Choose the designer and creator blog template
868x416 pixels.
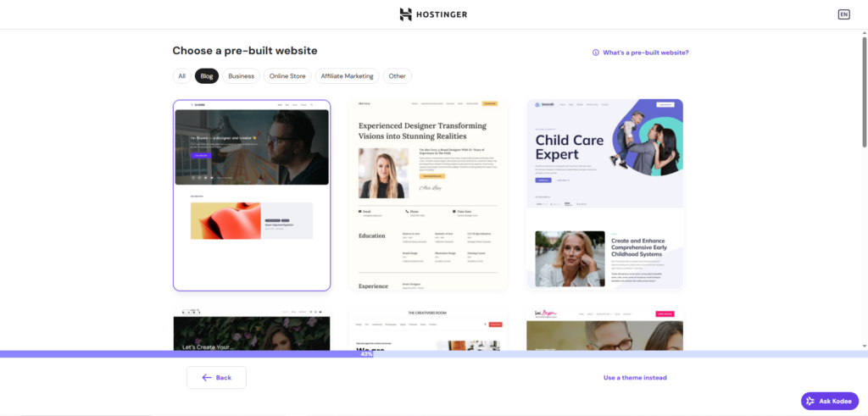point(252,195)
